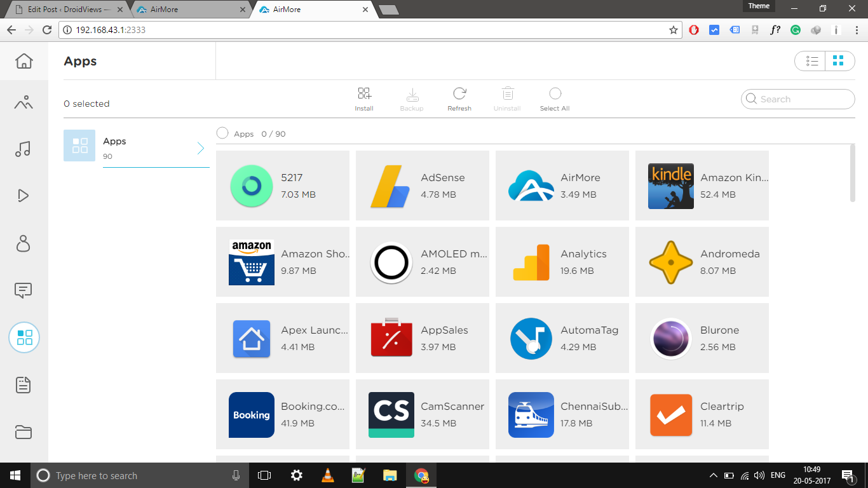Close the active AirMore browser tab
The image size is (868, 488).
click(365, 10)
